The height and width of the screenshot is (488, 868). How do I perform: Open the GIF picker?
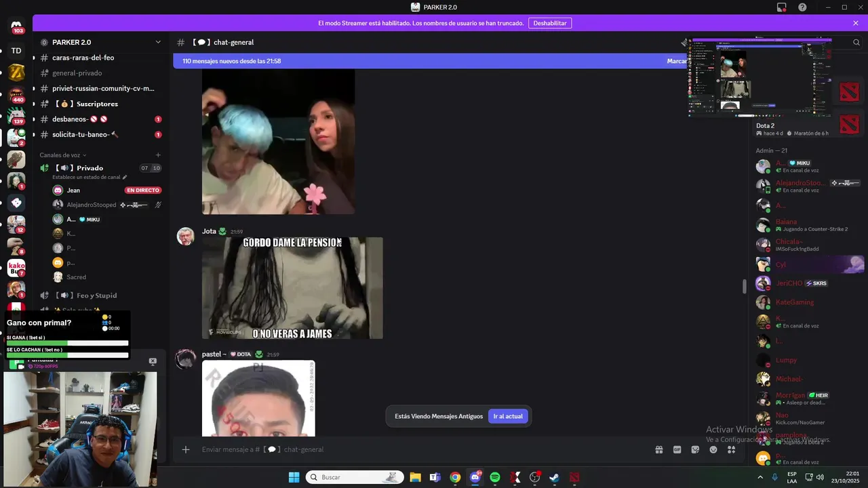click(x=677, y=449)
